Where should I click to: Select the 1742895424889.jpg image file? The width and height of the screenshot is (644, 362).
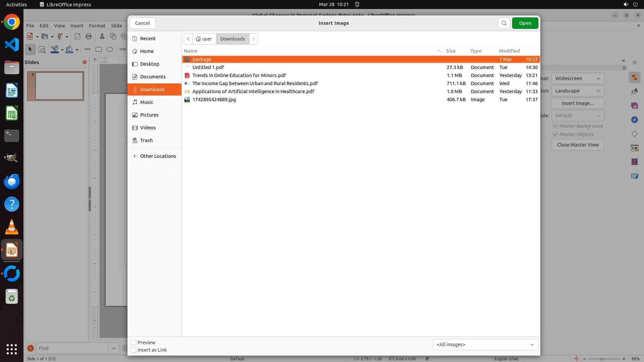click(214, 100)
